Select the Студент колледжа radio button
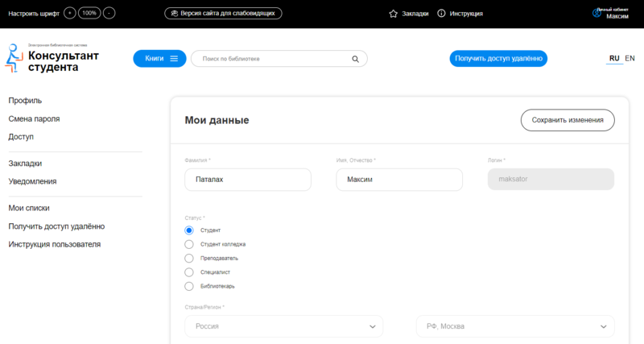The height and width of the screenshot is (344, 644). point(189,244)
